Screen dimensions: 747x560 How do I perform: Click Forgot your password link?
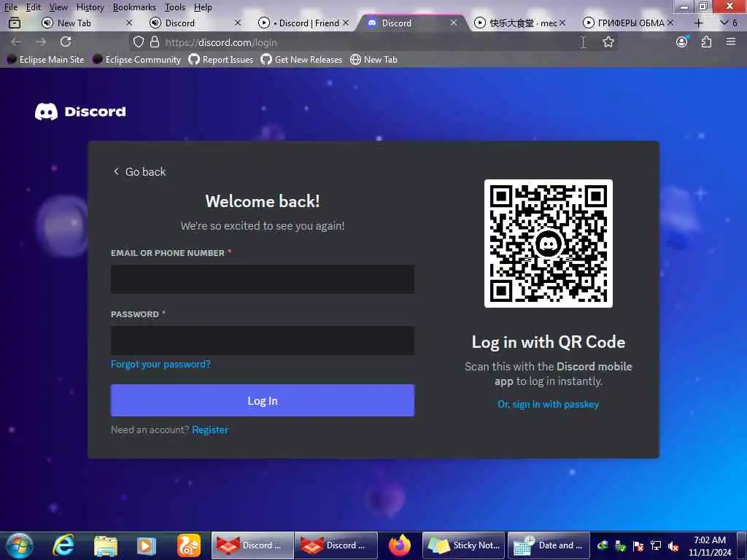coord(160,365)
